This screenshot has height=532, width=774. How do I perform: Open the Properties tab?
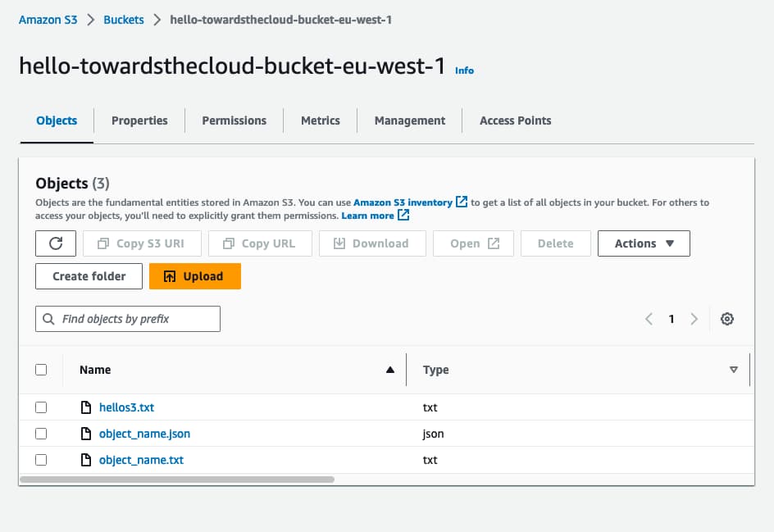139,120
